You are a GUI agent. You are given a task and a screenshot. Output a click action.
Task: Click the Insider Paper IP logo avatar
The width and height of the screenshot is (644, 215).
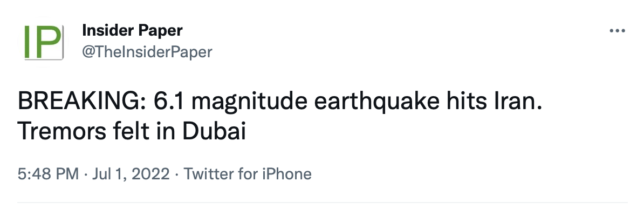[43, 42]
